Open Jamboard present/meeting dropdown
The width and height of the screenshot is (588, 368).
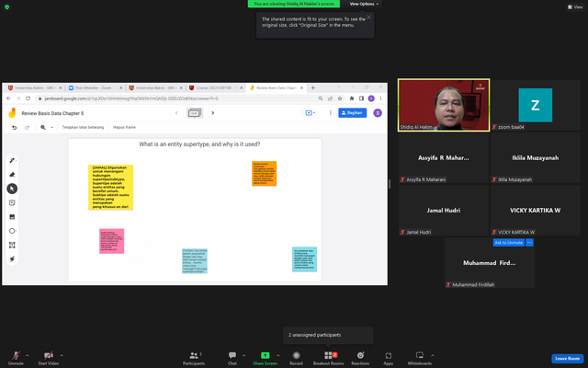tap(310, 112)
